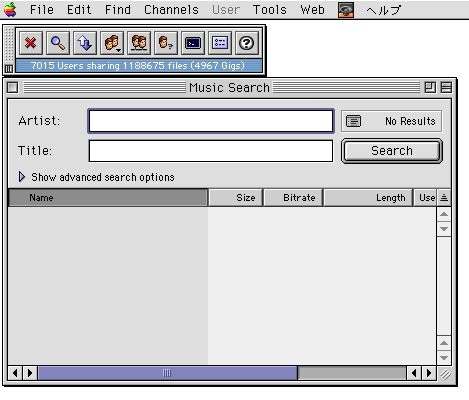The image size is (469, 400).
Task: Open the Tools menu
Action: [x=269, y=10]
